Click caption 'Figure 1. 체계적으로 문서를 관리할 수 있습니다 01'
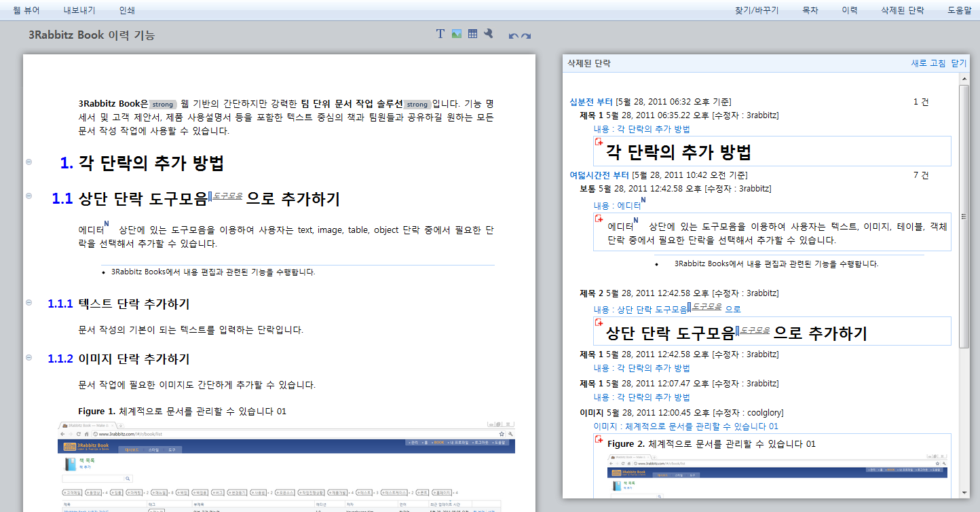Viewport: 980px width, 512px height. 183,412
